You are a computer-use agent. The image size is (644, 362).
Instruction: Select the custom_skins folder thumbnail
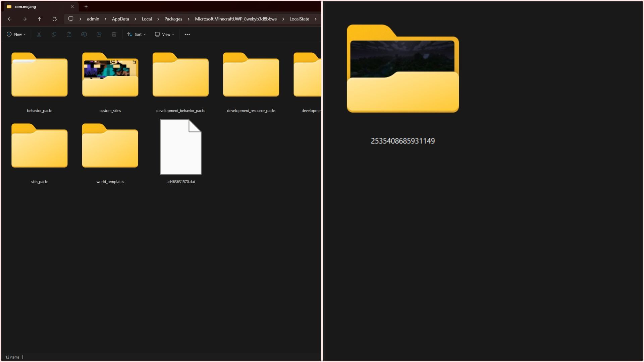click(x=110, y=75)
